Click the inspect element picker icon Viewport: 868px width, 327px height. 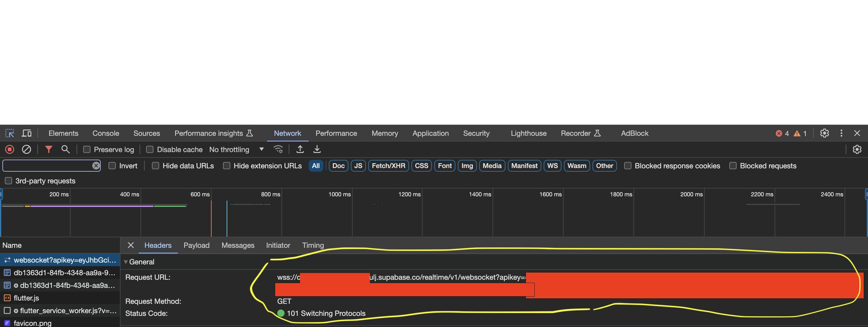9,133
